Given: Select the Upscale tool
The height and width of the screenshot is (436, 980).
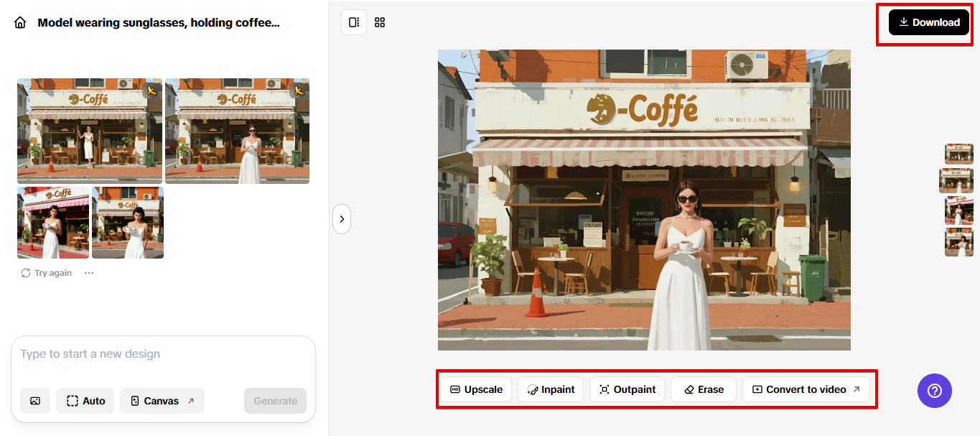Looking at the screenshot, I should (x=476, y=389).
